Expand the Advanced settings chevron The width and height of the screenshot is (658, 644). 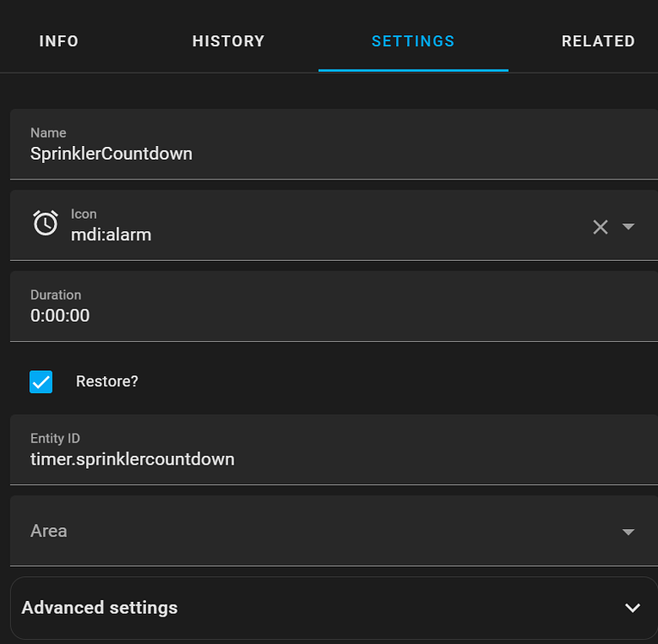click(x=632, y=607)
